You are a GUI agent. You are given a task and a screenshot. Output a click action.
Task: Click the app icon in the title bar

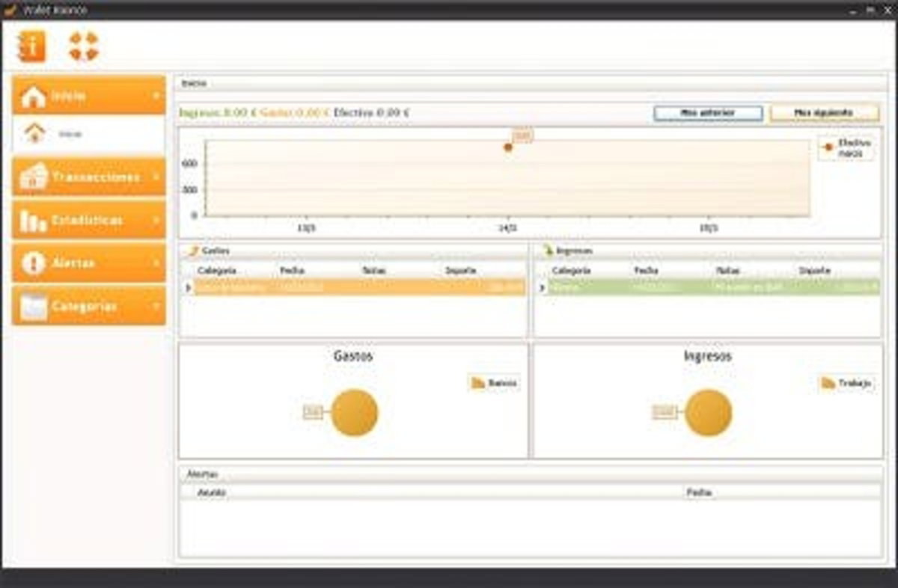[x=10, y=10]
